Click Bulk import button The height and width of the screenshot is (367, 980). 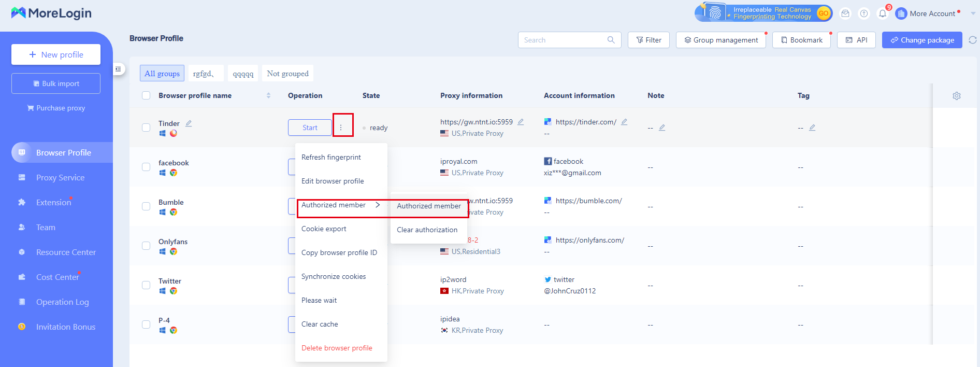(x=56, y=83)
